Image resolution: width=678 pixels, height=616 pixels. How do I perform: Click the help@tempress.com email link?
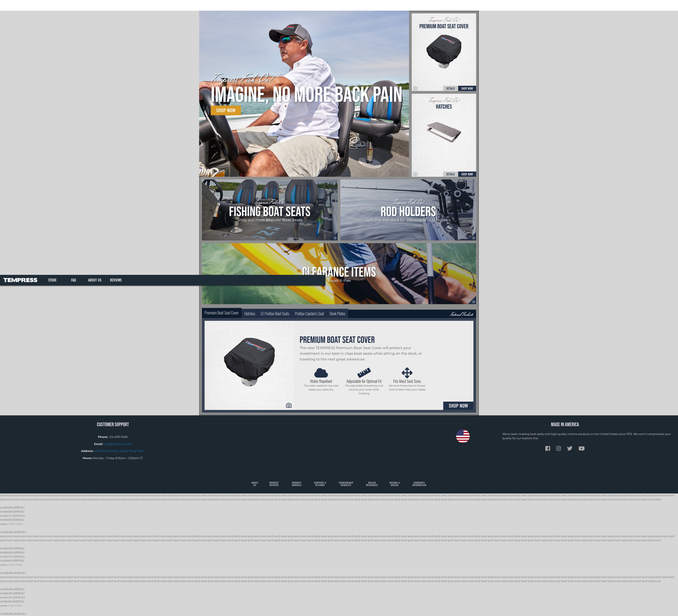(x=117, y=444)
